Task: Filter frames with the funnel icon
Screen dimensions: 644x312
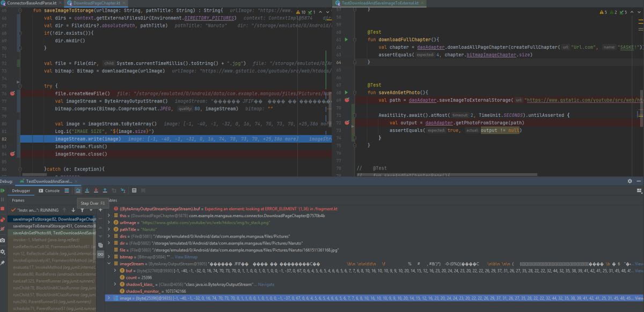Action: (82, 210)
